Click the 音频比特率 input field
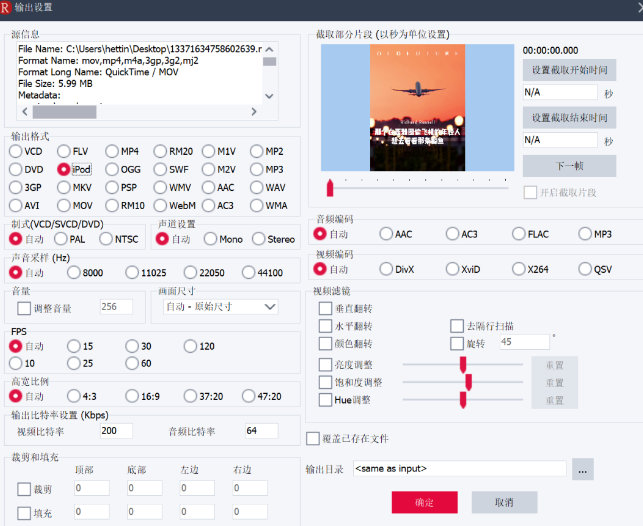Screen dimensions: 643x526 (262, 431)
